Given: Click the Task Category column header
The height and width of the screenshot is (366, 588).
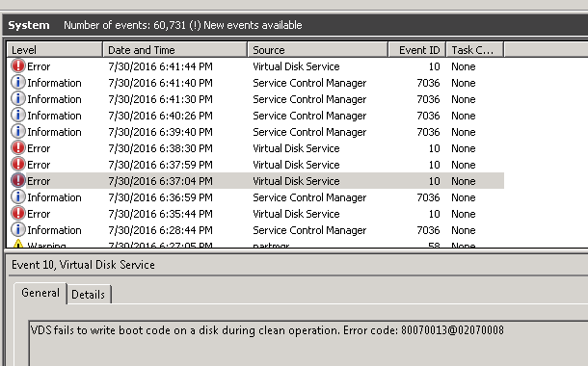Looking at the screenshot, I should pos(475,50).
